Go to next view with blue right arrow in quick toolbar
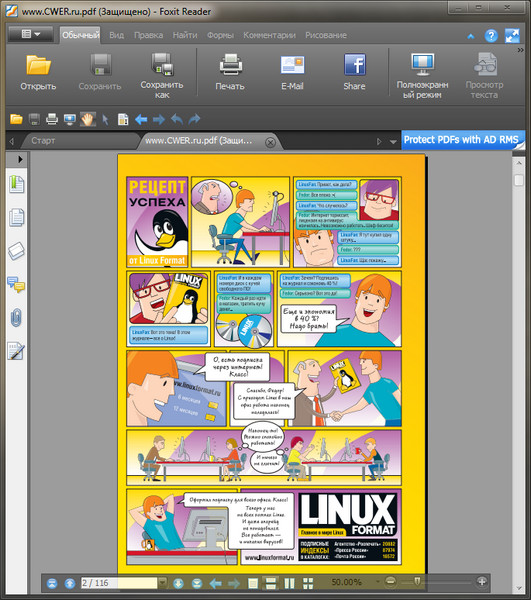 159,119
